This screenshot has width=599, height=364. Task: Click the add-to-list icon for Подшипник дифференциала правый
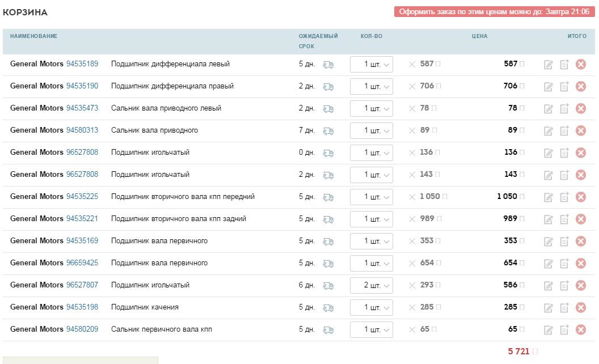point(563,86)
